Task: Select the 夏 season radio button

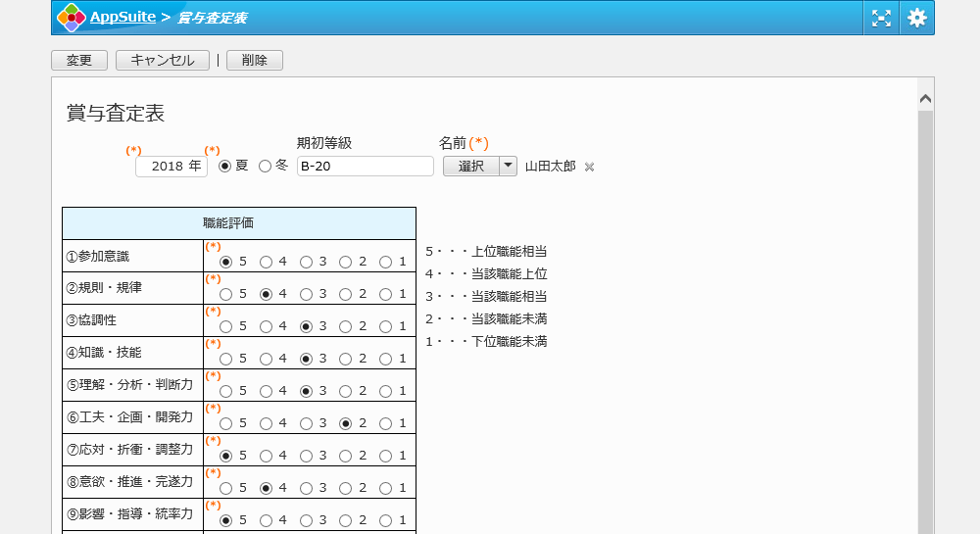Action: (224, 167)
